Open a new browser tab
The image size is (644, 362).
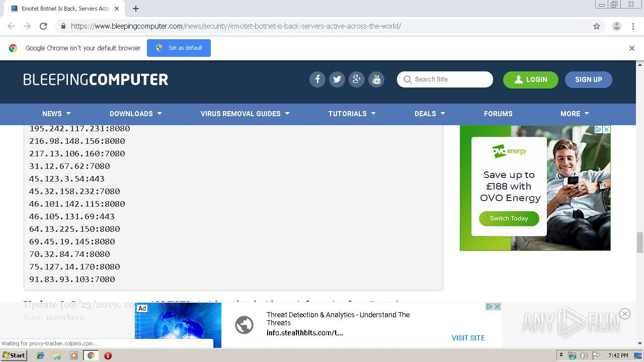136,9
